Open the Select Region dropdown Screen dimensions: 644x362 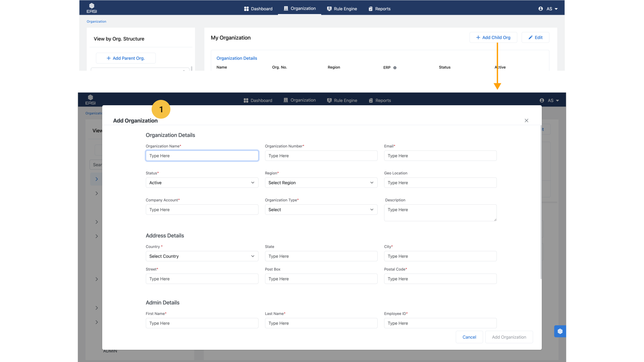[321, 183]
